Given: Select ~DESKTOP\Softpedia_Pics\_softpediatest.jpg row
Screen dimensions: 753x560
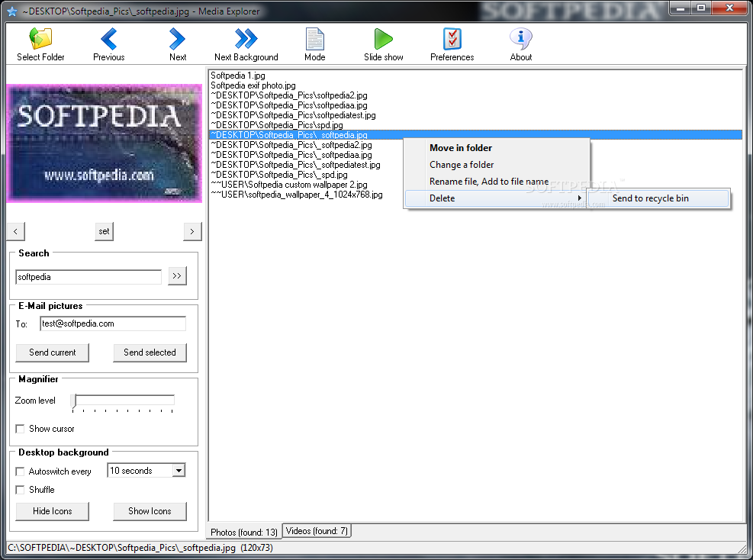Looking at the screenshot, I should coord(295,165).
